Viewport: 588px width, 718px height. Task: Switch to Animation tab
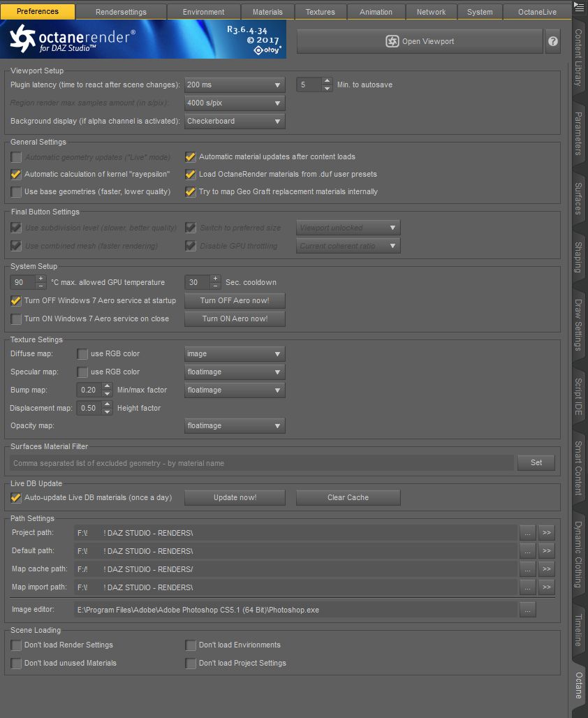coord(376,12)
